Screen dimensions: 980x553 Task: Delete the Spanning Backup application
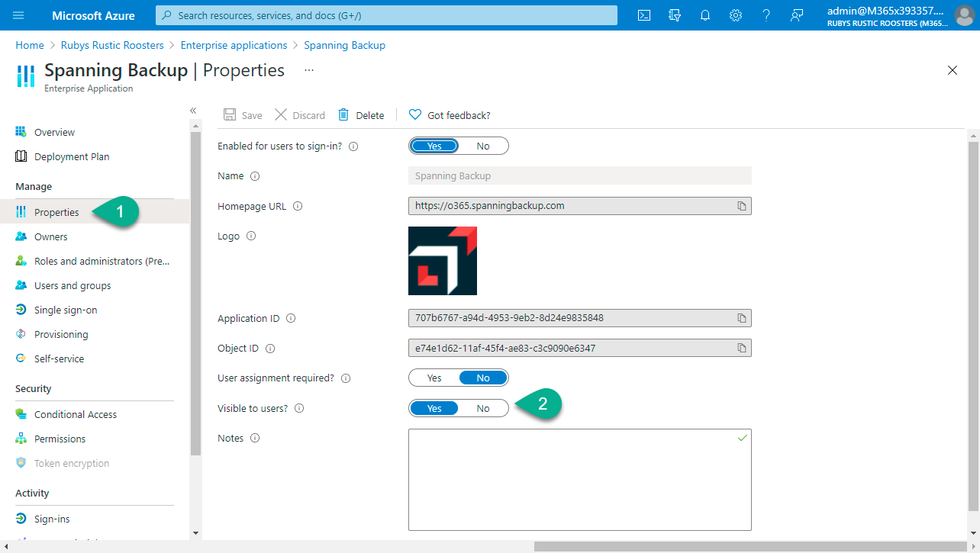tap(361, 115)
